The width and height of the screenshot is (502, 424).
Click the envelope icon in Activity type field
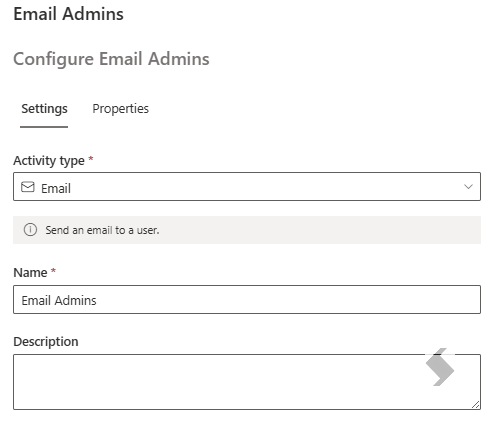coord(28,187)
